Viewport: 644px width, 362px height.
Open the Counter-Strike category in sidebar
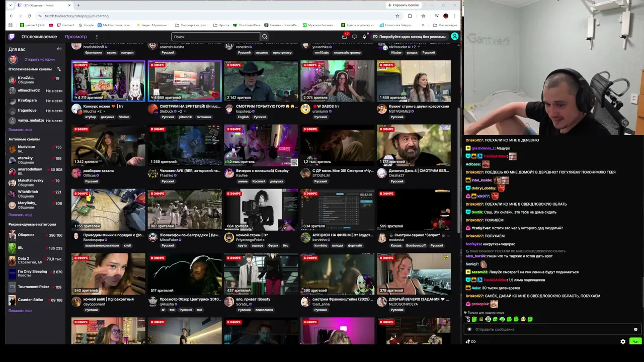[x=35, y=300]
